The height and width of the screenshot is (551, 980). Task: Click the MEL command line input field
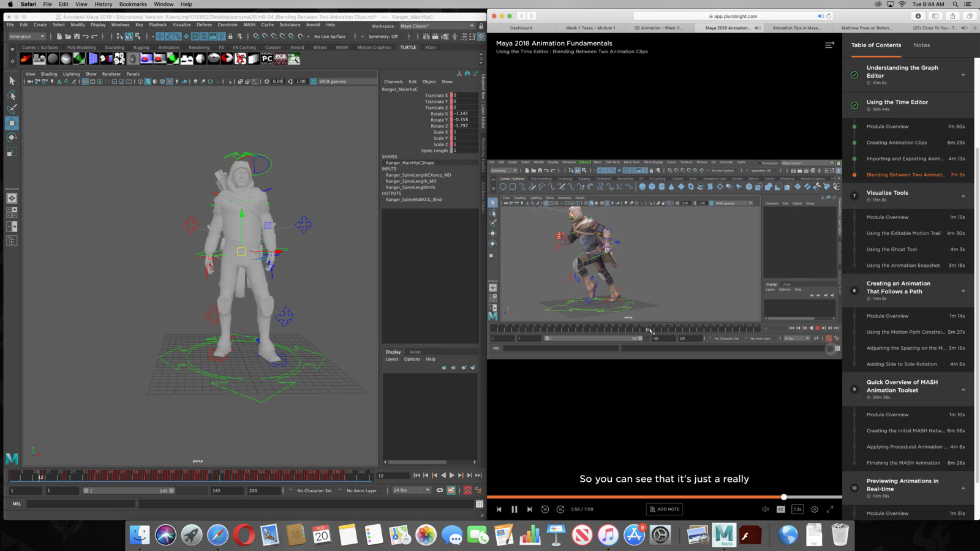point(80,504)
